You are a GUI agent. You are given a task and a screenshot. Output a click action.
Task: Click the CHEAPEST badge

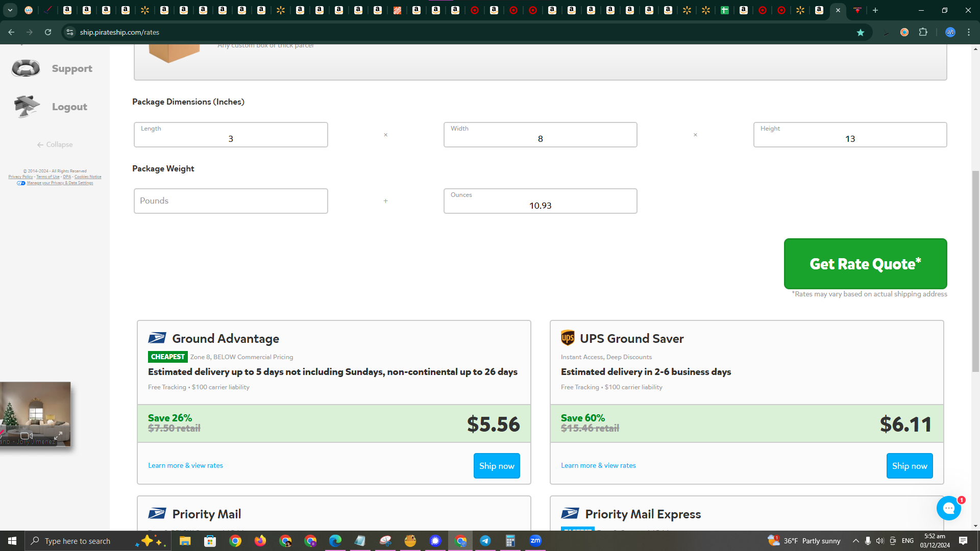click(x=168, y=357)
